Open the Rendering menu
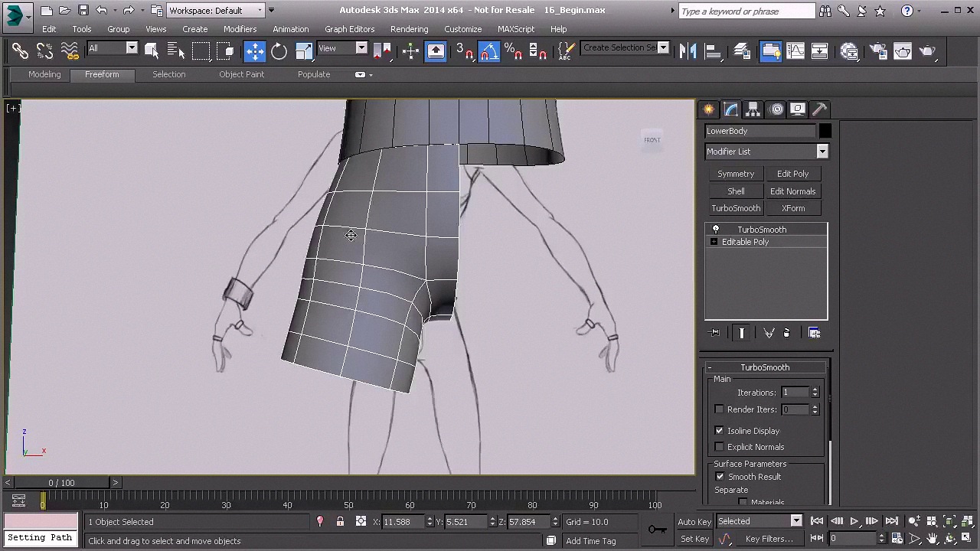980x551 pixels. (x=410, y=29)
